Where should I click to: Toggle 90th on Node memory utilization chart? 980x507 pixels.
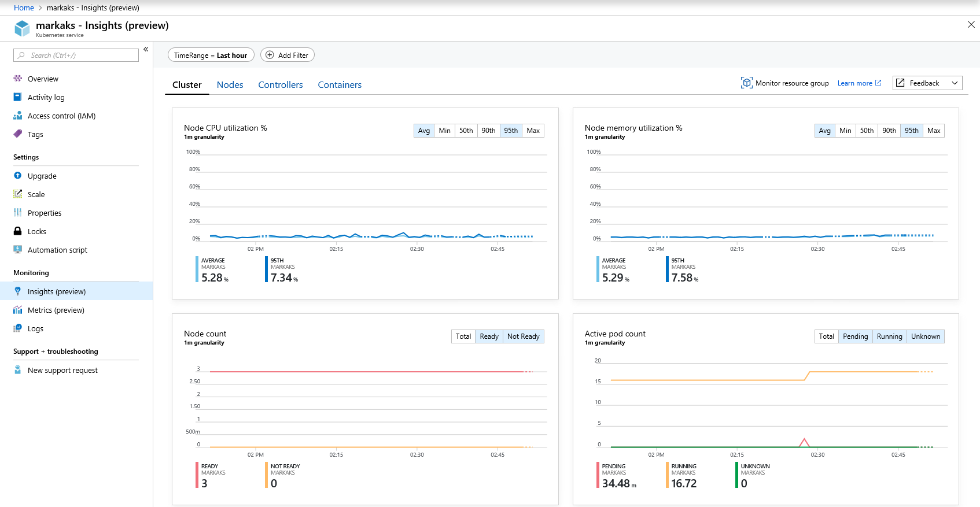(x=889, y=131)
